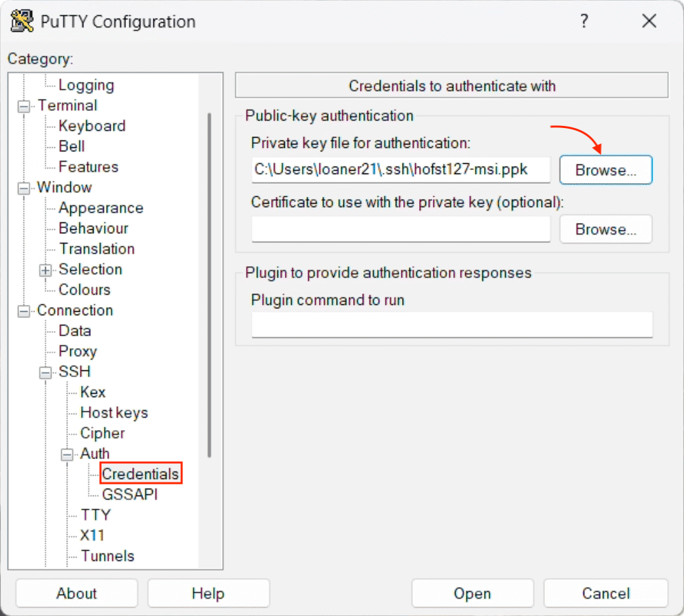Click the PuTTY icon in title bar
The width and height of the screenshot is (684, 616).
[x=22, y=21]
